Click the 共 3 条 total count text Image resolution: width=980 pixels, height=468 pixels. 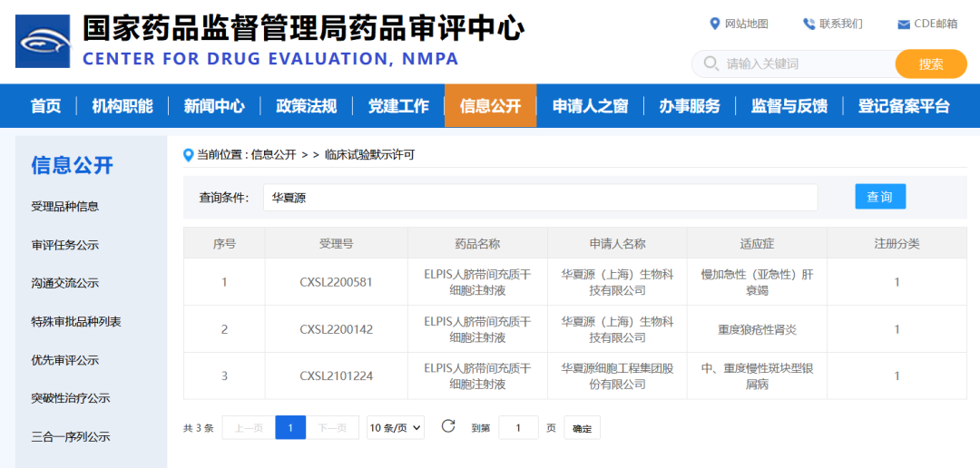click(x=198, y=429)
